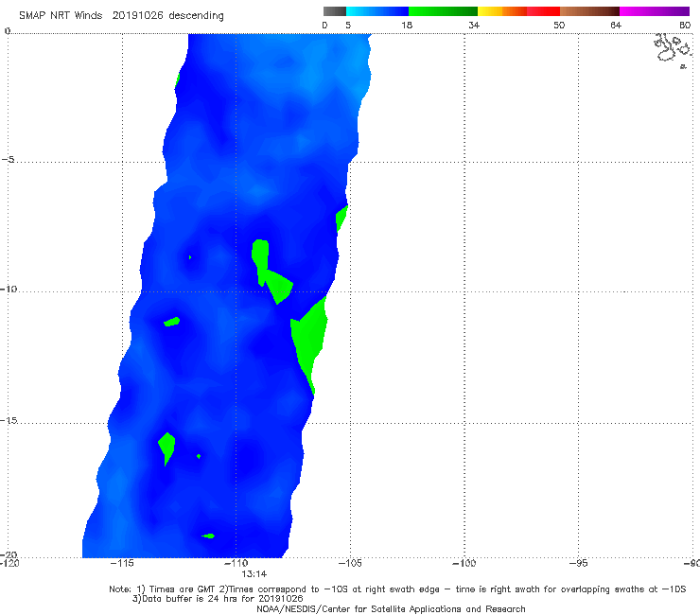
Task: Click the red segment of color bar
Action: [543, 11]
